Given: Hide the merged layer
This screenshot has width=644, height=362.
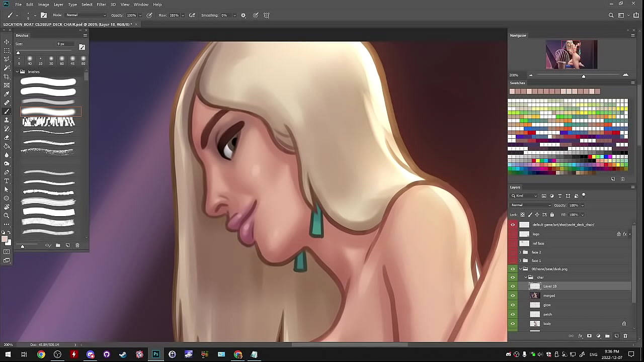Looking at the screenshot, I should pyautogui.click(x=513, y=296).
